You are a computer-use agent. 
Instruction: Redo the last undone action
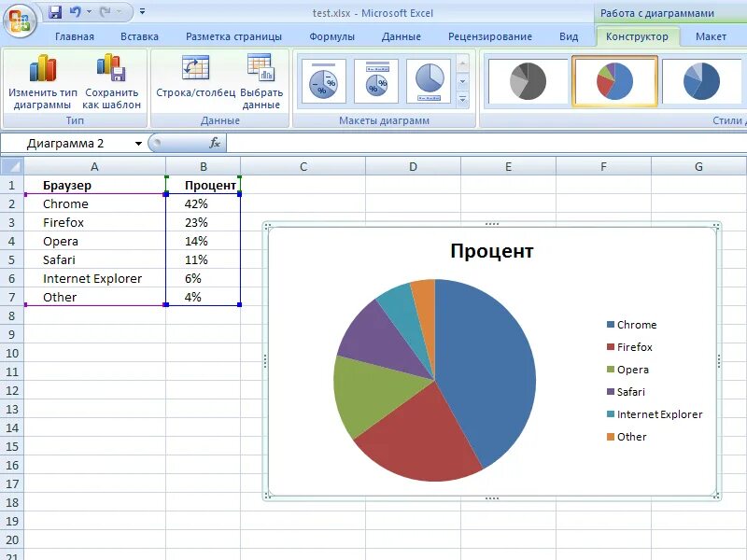[106, 11]
